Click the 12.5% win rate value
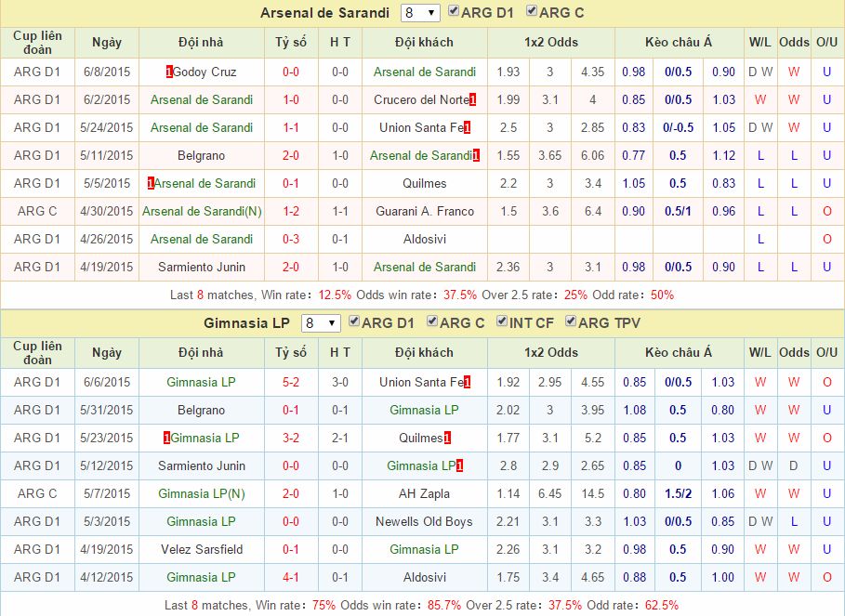This screenshot has width=845, height=616. point(335,295)
